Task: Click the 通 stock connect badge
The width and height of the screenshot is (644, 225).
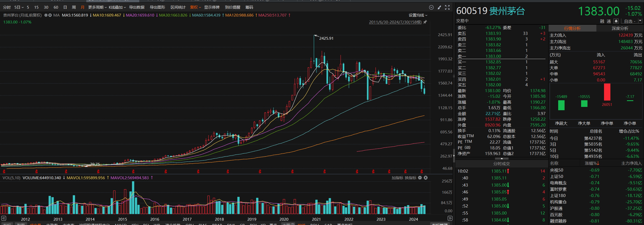Action: 609,21
